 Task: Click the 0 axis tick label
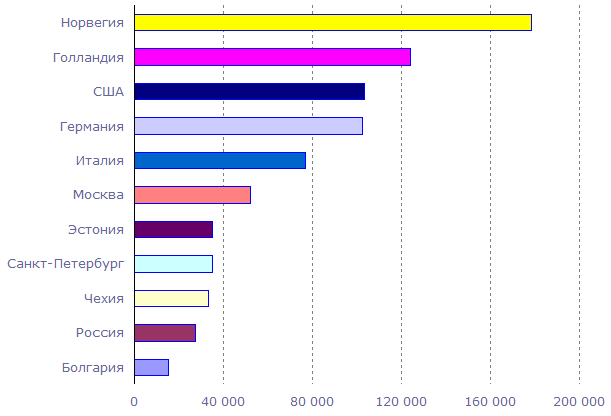coord(134,402)
